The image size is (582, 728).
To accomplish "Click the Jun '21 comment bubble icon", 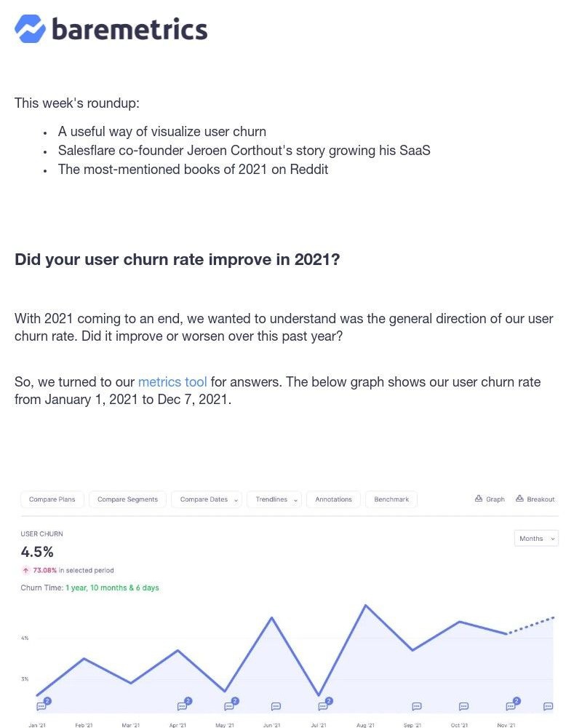I will click(275, 706).
